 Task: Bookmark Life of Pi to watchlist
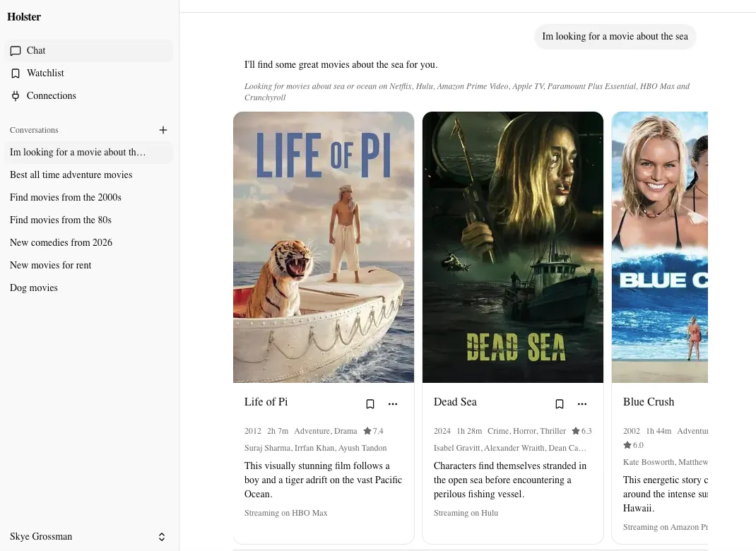pos(370,404)
